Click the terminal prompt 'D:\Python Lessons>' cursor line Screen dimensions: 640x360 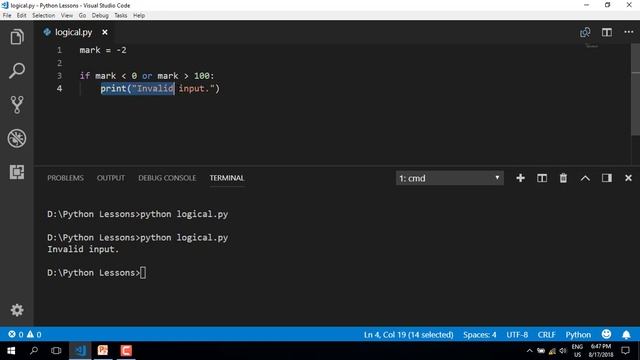coord(96,273)
